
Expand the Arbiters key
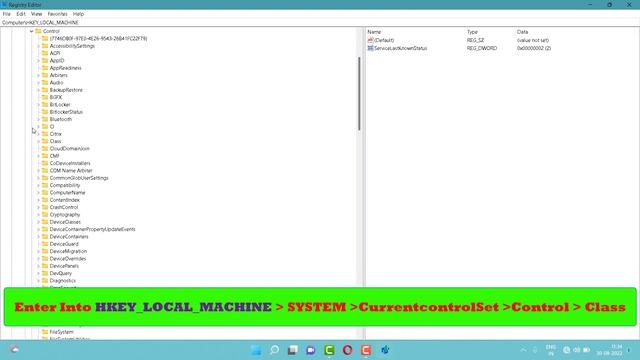[39, 75]
